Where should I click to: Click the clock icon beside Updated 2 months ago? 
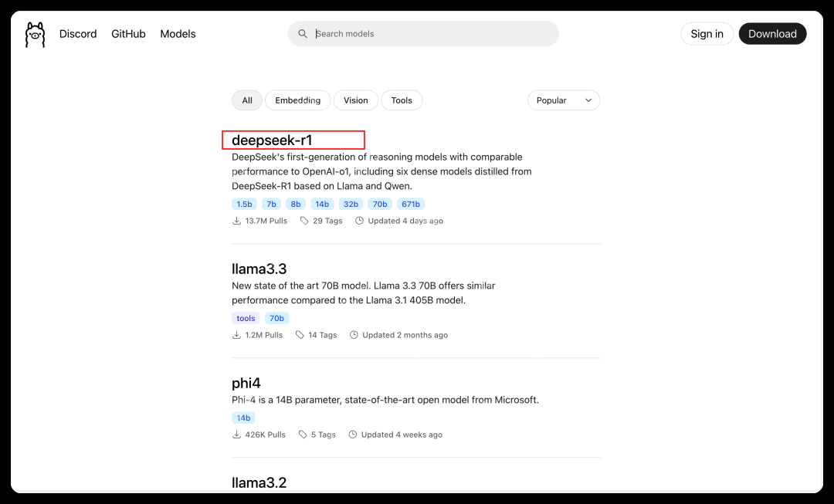point(354,335)
